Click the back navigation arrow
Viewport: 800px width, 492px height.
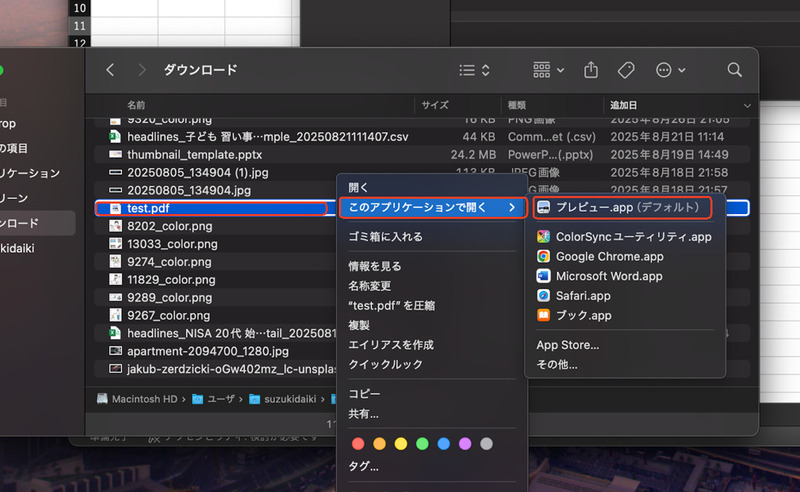point(110,70)
